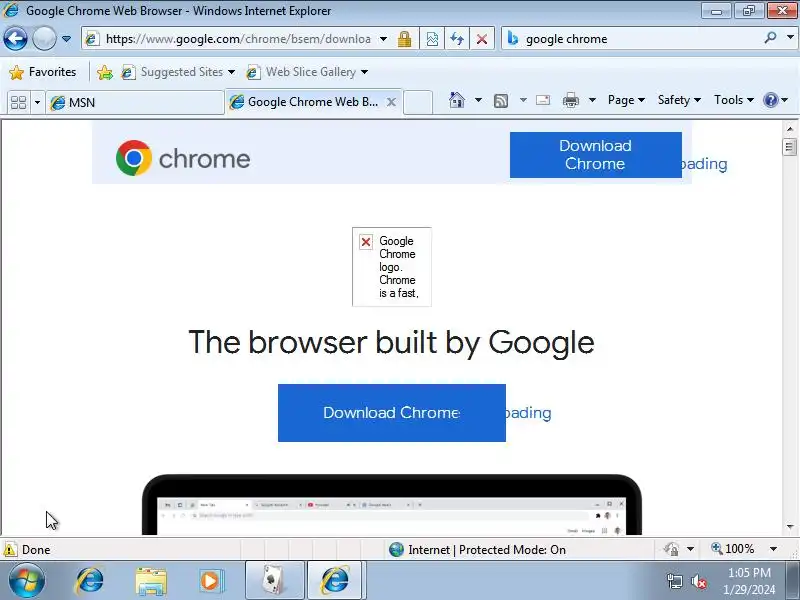Click 'The browser built by Google' heading
Image resolution: width=800 pixels, height=600 pixels.
coord(391,342)
